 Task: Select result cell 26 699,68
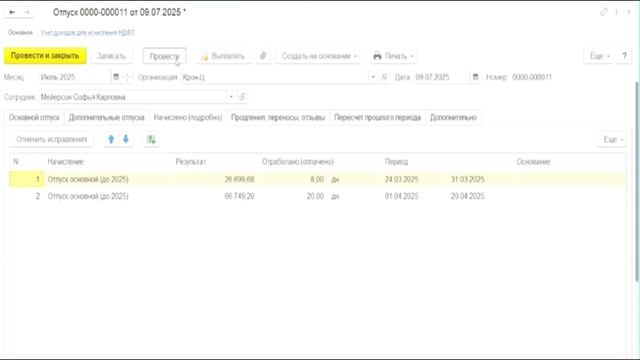point(239,179)
